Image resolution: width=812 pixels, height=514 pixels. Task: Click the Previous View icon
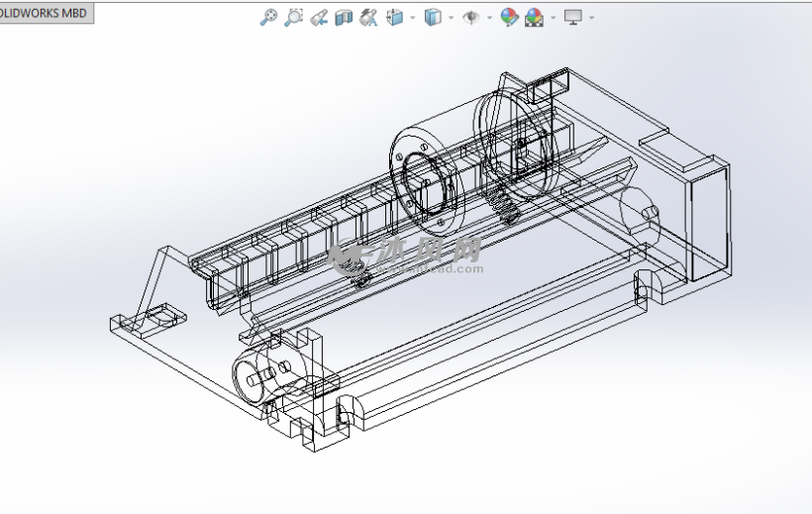319,18
